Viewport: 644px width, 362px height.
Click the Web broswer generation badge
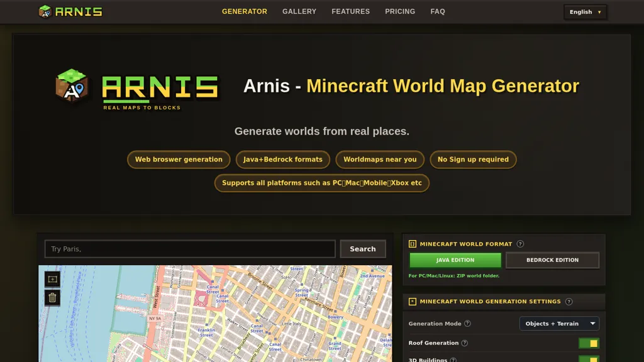click(179, 160)
